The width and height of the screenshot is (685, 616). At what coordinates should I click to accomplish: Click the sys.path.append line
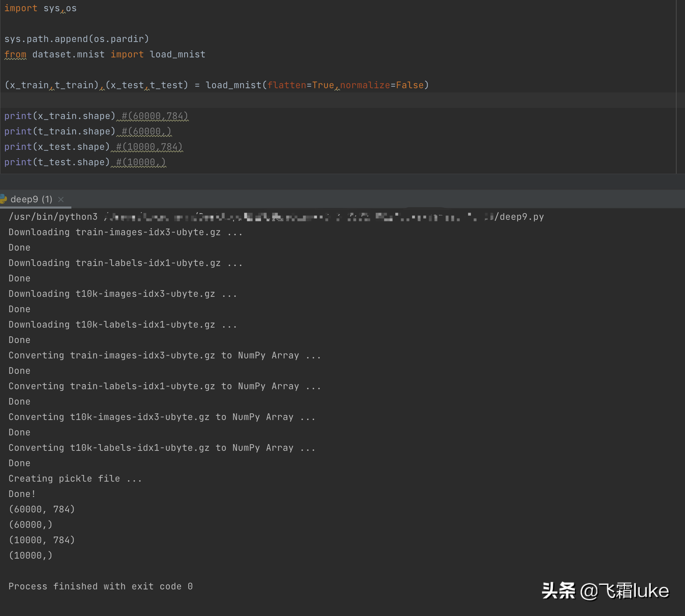click(77, 38)
